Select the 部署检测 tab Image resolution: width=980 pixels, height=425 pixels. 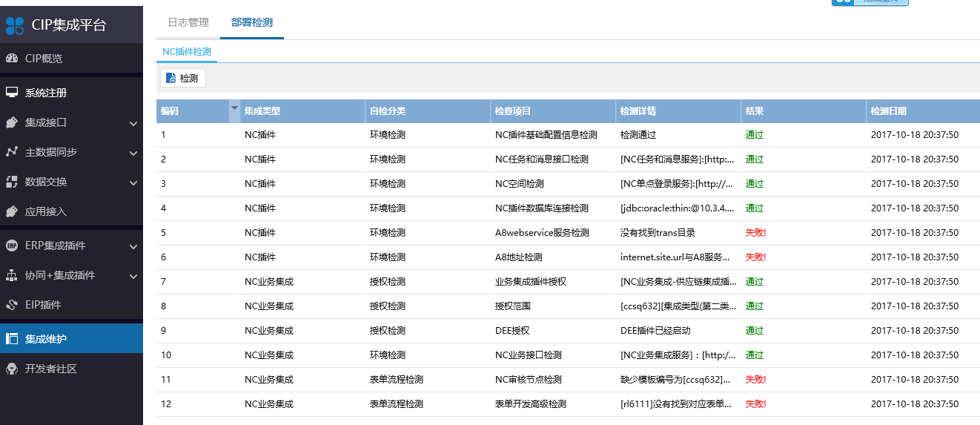[252, 22]
